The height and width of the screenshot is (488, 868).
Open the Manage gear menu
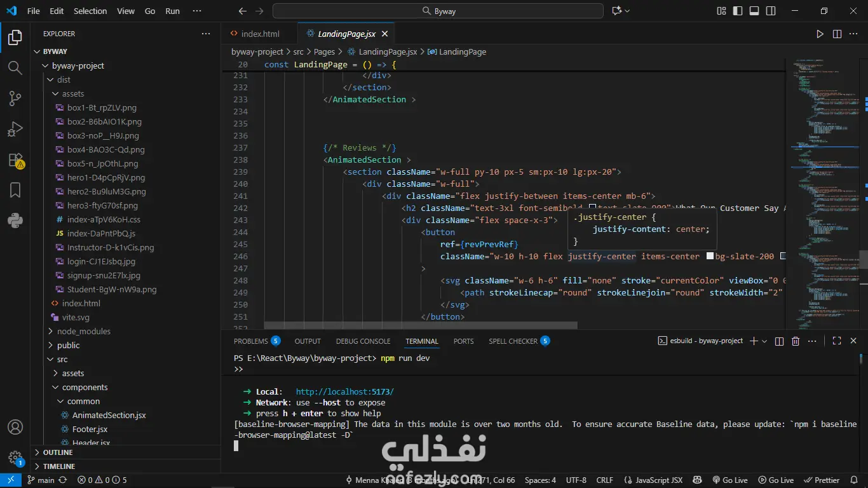point(15,457)
